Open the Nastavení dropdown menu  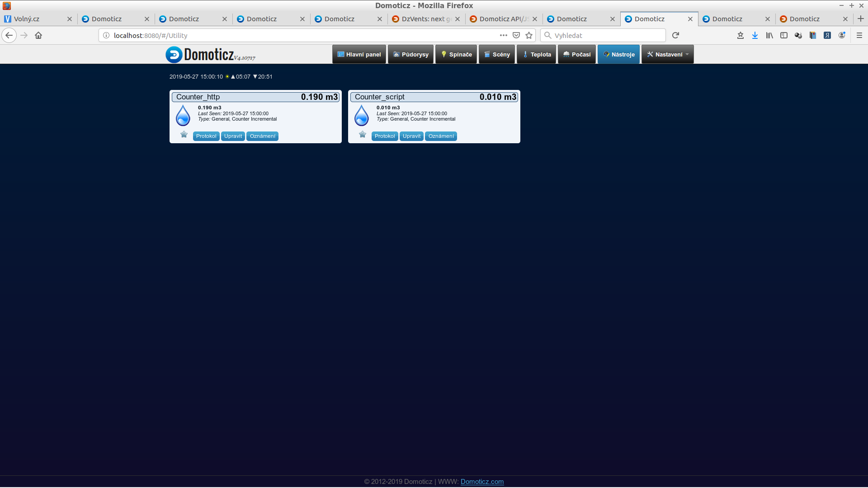click(x=667, y=54)
